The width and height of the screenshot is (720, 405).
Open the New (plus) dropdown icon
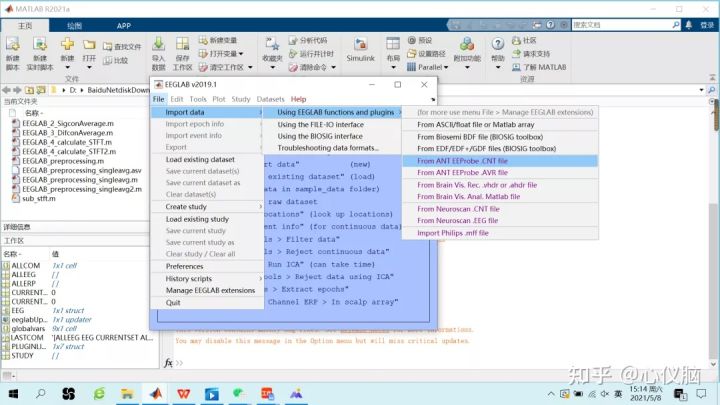67,45
